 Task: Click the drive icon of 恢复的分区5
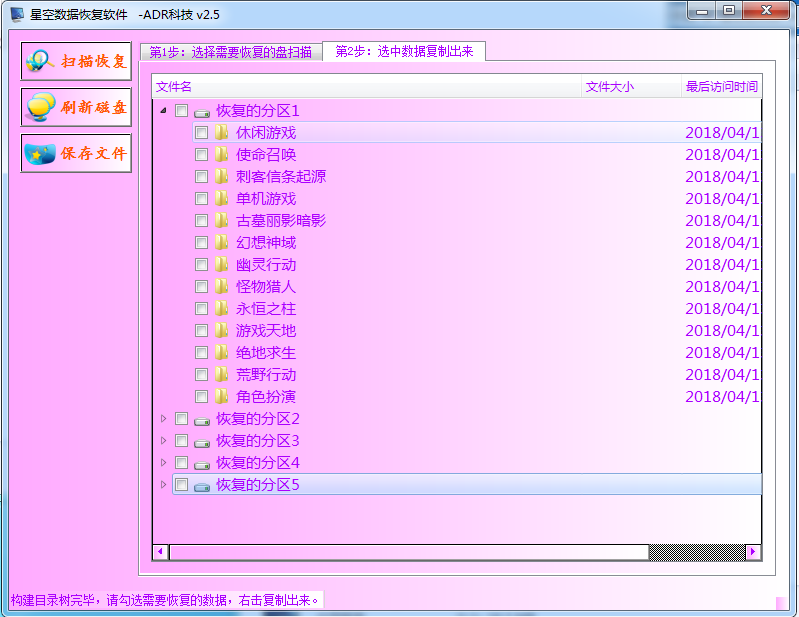(x=202, y=486)
